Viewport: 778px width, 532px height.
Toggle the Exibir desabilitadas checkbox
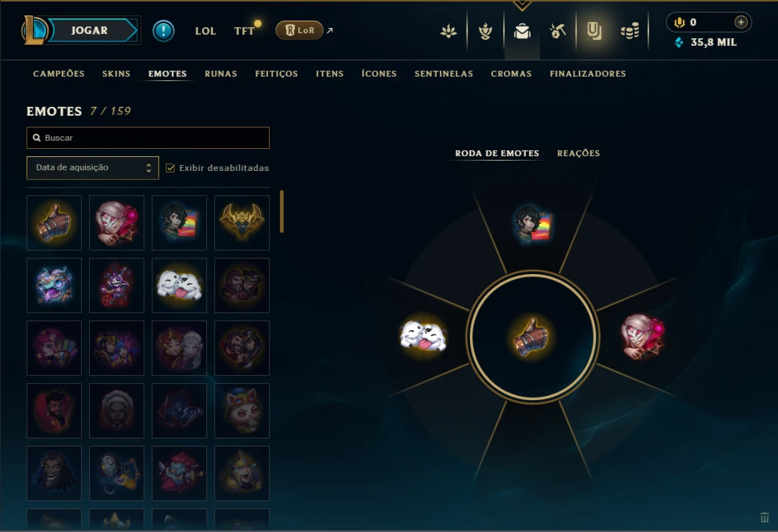[x=170, y=168]
